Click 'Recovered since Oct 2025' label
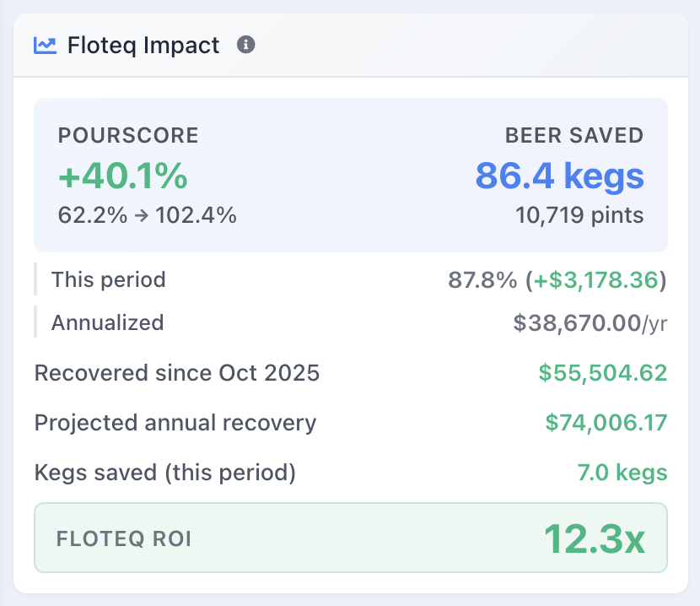 177,373
